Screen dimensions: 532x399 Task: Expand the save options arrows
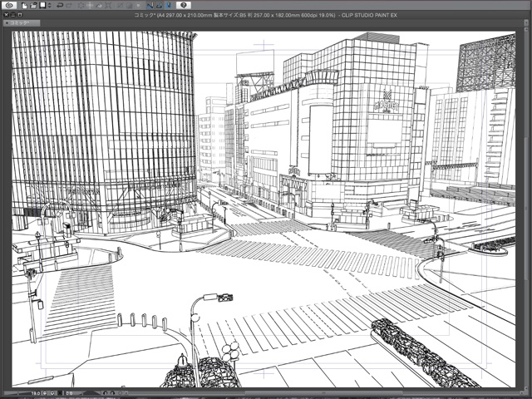[50, 5]
